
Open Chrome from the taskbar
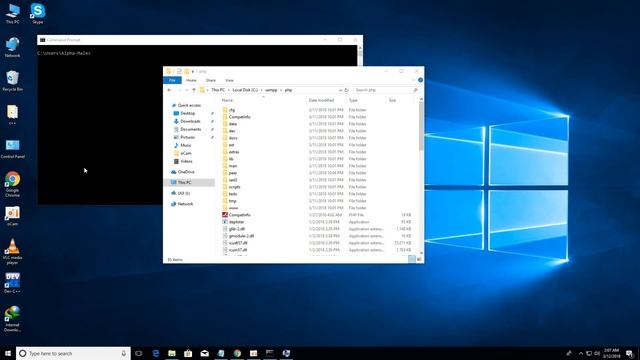point(237,353)
